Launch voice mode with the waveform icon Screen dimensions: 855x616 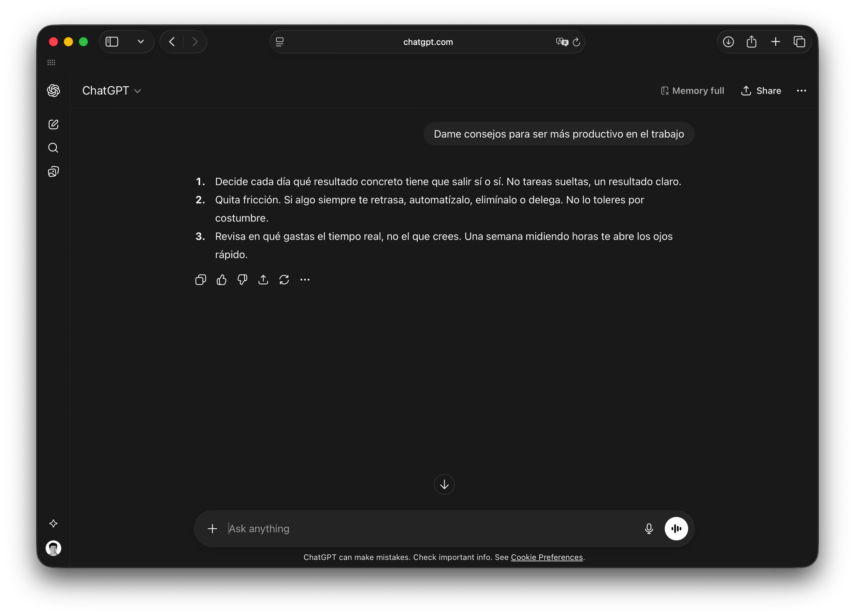click(x=676, y=529)
